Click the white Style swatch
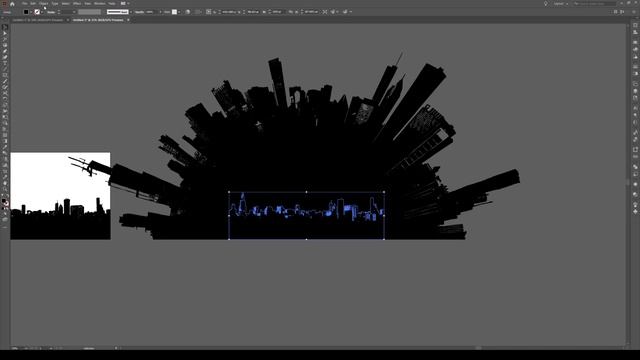This screenshot has width=640, height=360. (174, 12)
